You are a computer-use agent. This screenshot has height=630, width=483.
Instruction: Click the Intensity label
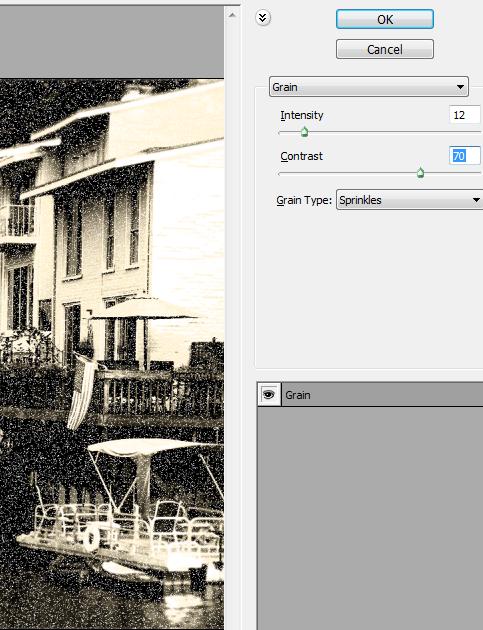point(302,115)
